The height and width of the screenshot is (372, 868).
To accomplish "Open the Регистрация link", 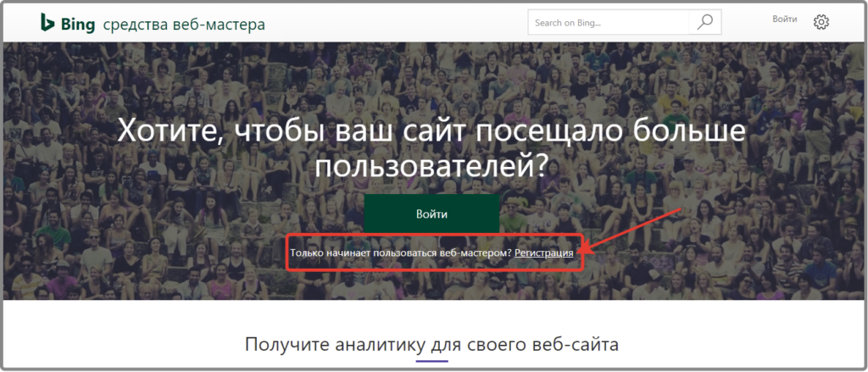I will 543,253.
